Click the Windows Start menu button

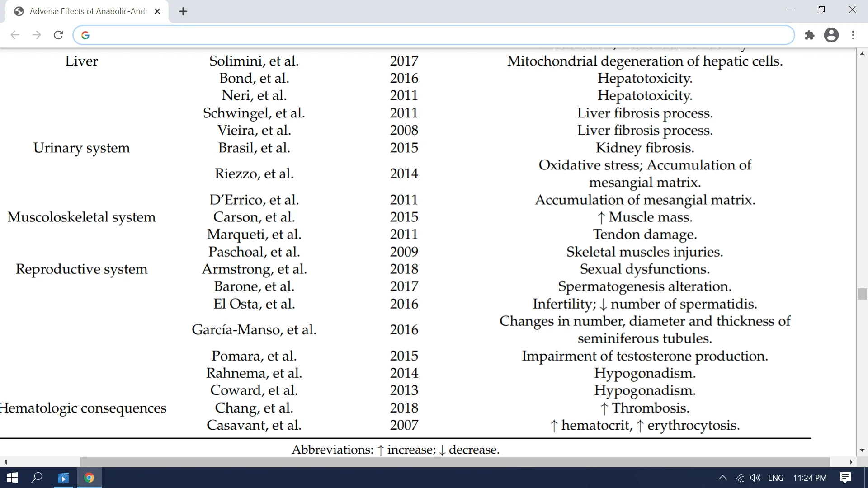coord(11,478)
